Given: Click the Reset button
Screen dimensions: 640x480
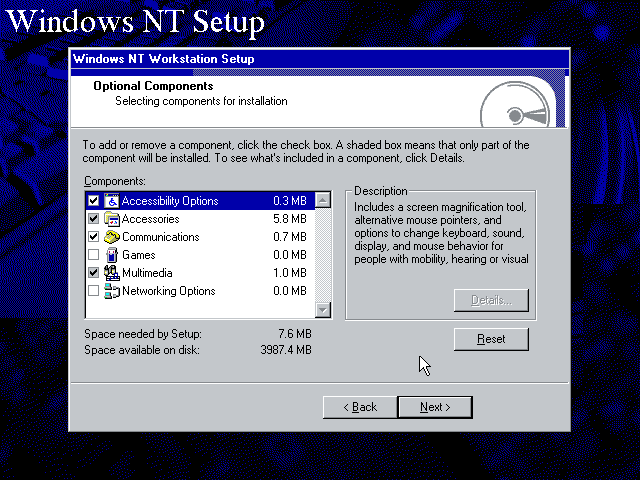Looking at the screenshot, I should [x=491, y=339].
